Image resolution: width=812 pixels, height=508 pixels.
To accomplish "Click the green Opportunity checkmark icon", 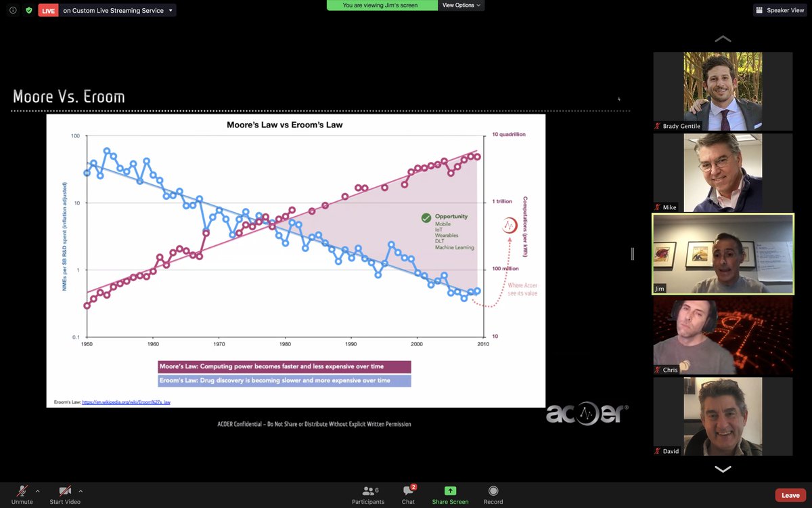I will (426, 217).
